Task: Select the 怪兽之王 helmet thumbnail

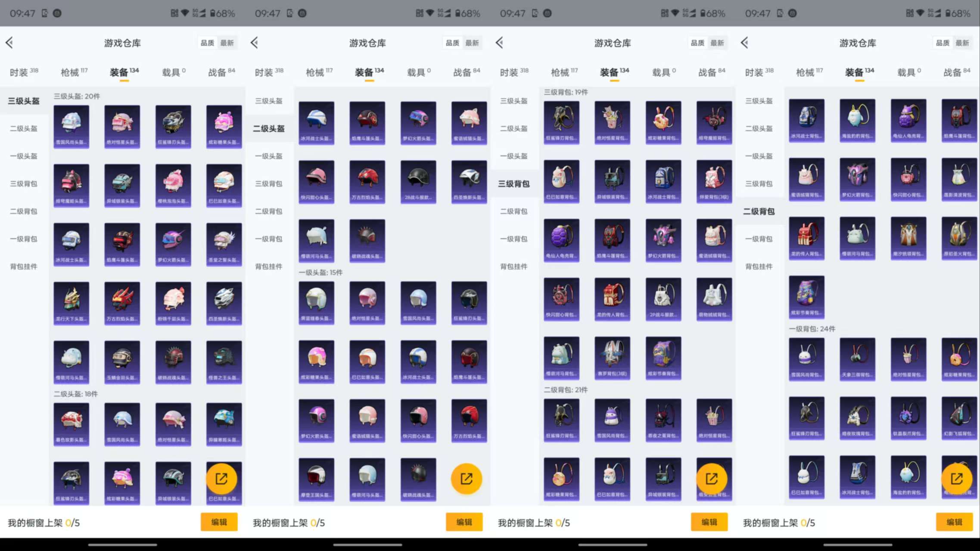Action: click(224, 362)
